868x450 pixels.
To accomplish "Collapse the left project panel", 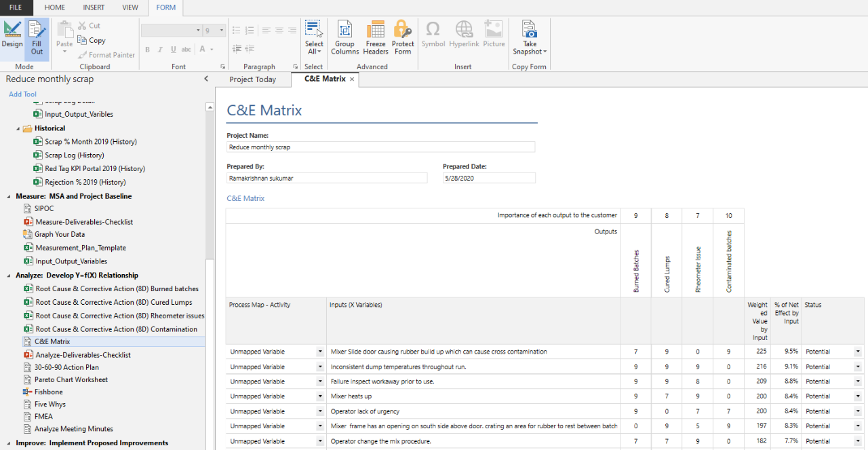I will 206,79.
